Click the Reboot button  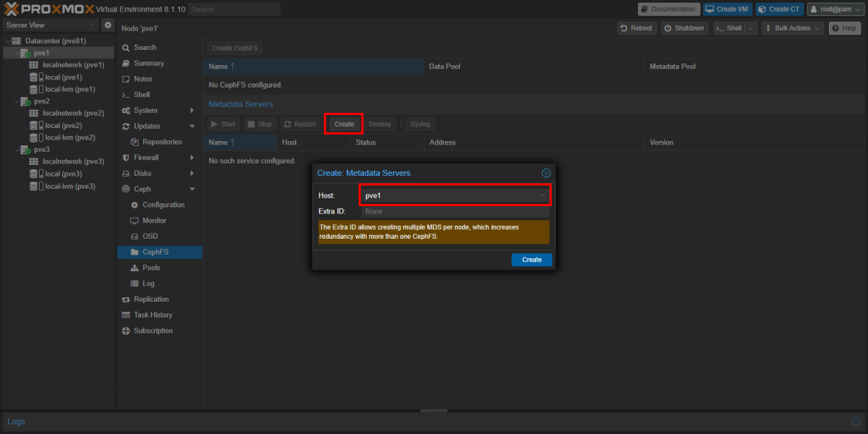point(637,28)
